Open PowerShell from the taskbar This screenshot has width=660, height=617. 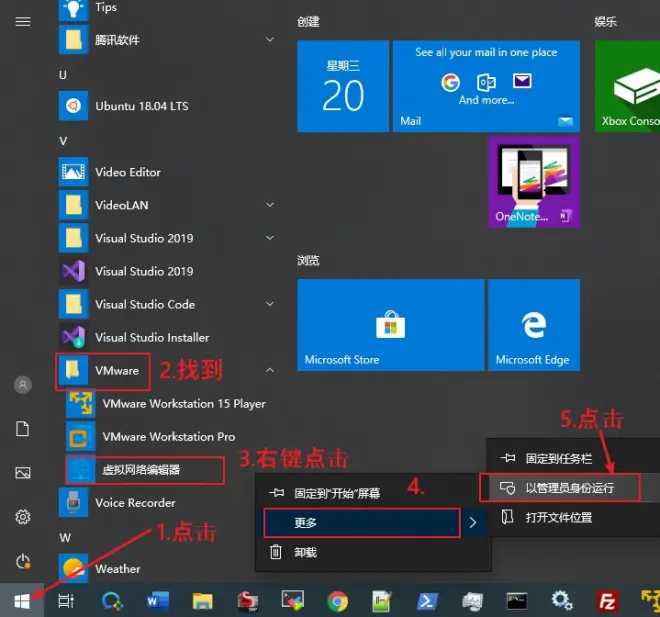click(427, 601)
